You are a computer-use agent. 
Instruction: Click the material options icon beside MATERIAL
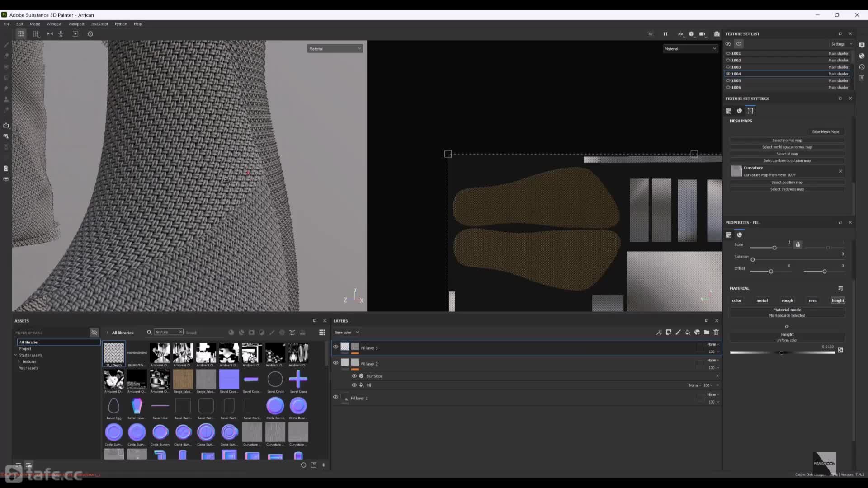tap(840, 288)
